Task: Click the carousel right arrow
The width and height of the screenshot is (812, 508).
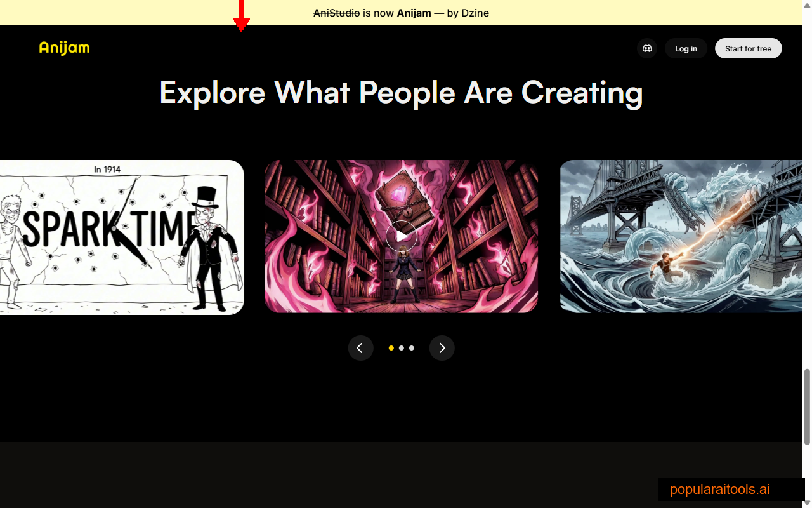Action: (442, 348)
